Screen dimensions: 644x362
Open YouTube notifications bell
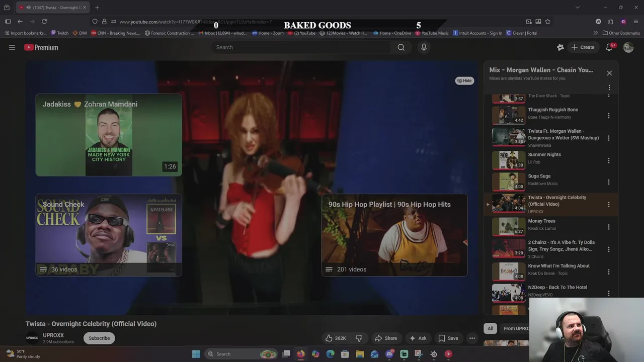(609, 47)
